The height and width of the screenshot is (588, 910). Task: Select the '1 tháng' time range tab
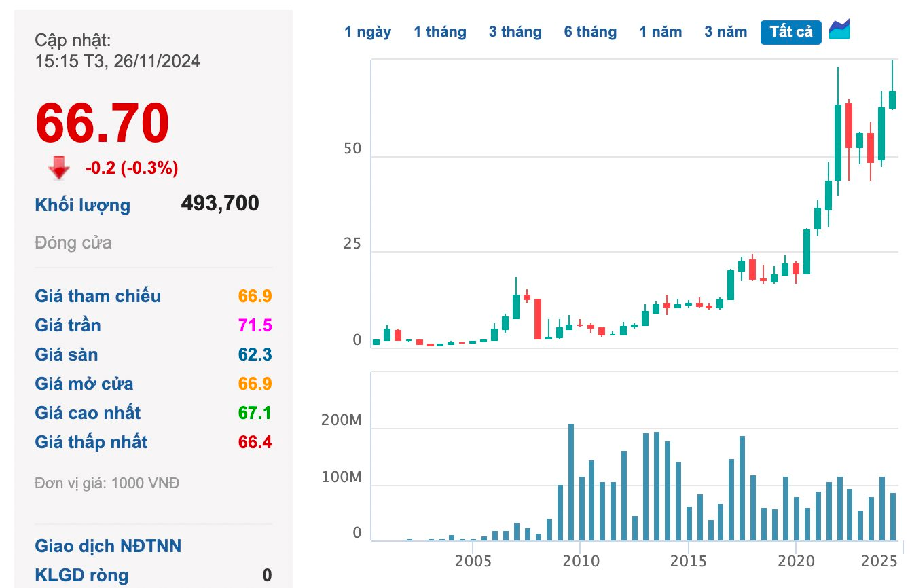[440, 32]
